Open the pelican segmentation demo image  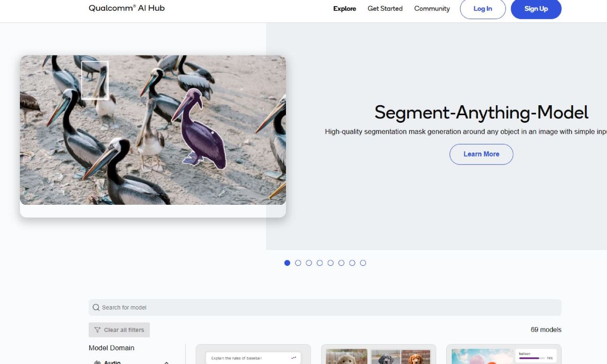pos(153,130)
